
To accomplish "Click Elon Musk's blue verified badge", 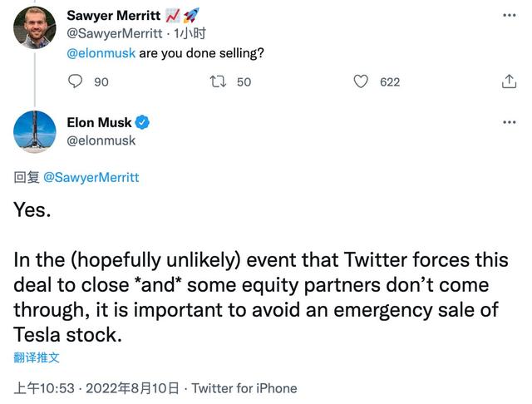I will [x=142, y=123].
